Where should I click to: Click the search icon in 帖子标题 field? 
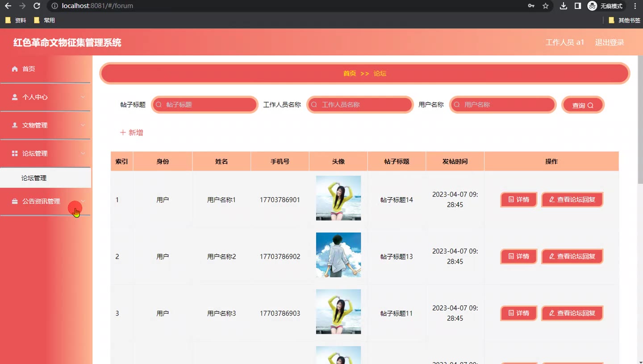158,104
